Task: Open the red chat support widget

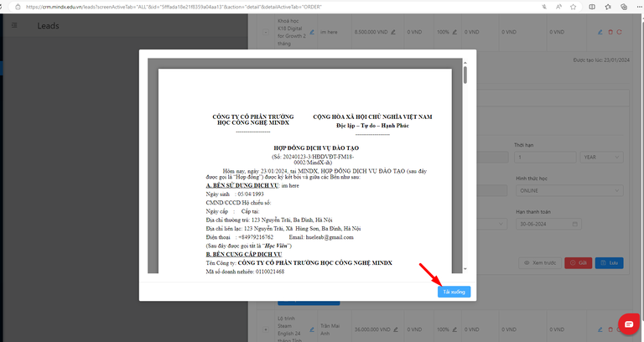Action: point(629,324)
